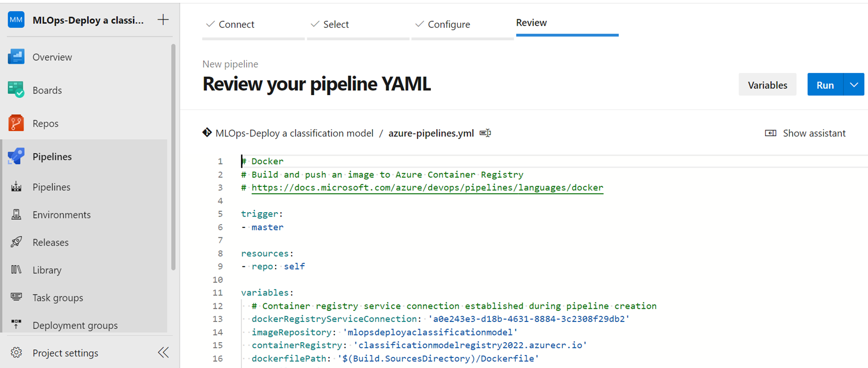The image size is (868, 368).
Task: Open the Deployment groups icon
Action: coord(16,324)
